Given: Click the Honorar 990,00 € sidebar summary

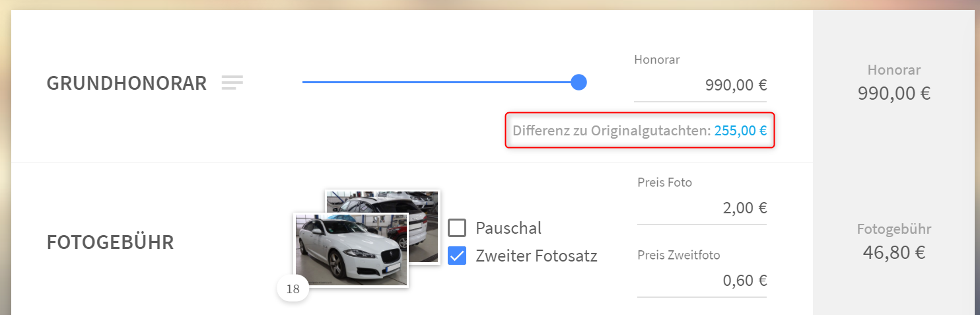Looking at the screenshot, I should click(x=894, y=83).
